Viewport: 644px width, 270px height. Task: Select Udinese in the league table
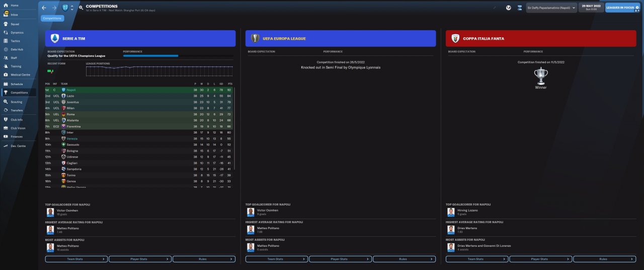[139, 157]
